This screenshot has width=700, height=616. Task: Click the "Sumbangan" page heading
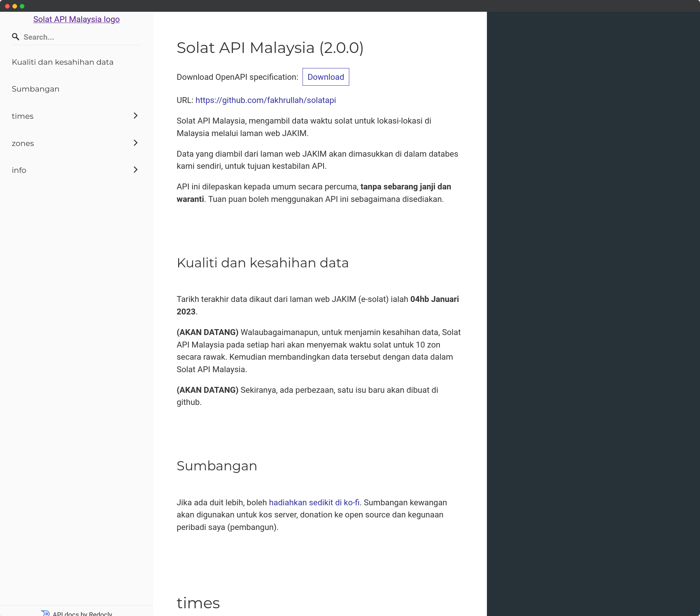217,466
